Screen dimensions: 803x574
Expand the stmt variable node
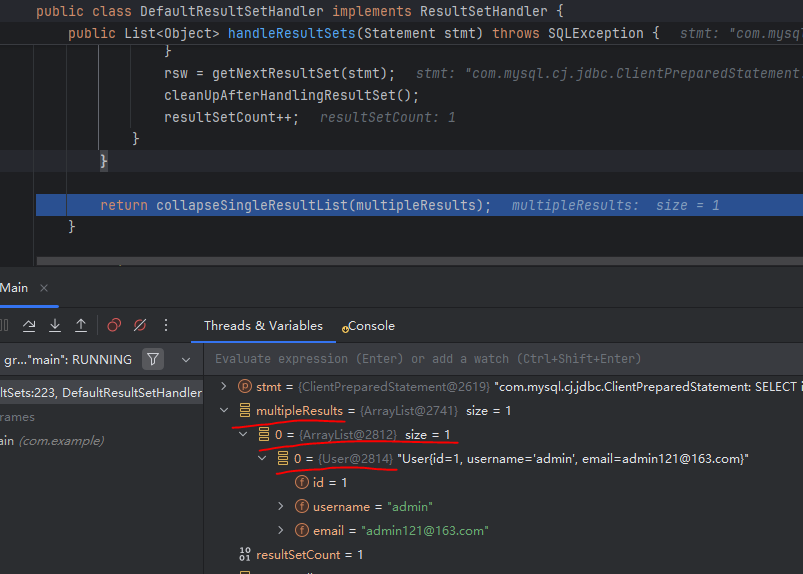[224, 386]
